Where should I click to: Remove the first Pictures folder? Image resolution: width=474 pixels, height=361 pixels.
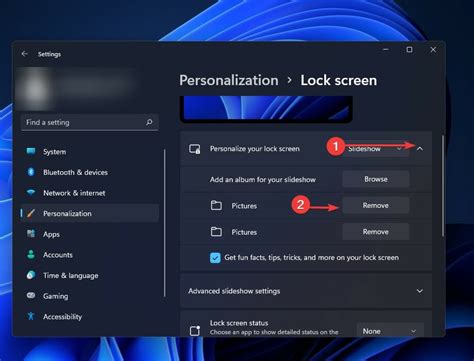376,205
